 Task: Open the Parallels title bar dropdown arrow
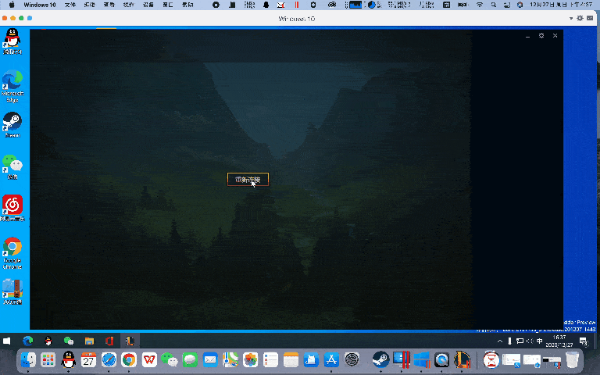point(571,18)
